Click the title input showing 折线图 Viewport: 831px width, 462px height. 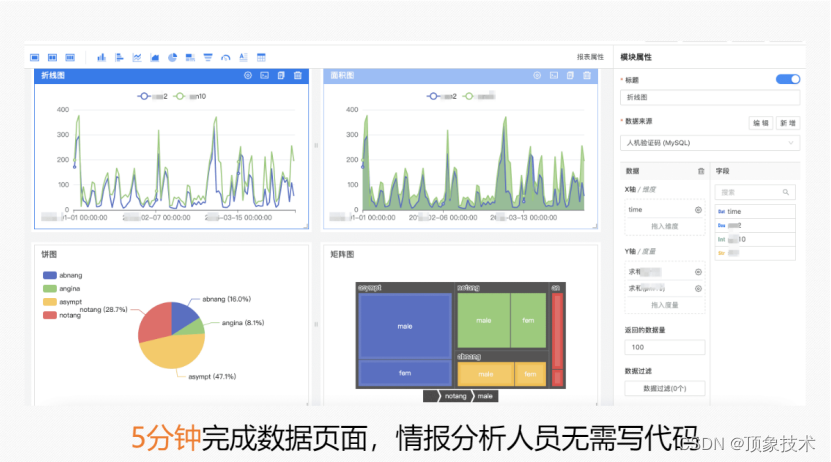pyautogui.click(x=710, y=97)
